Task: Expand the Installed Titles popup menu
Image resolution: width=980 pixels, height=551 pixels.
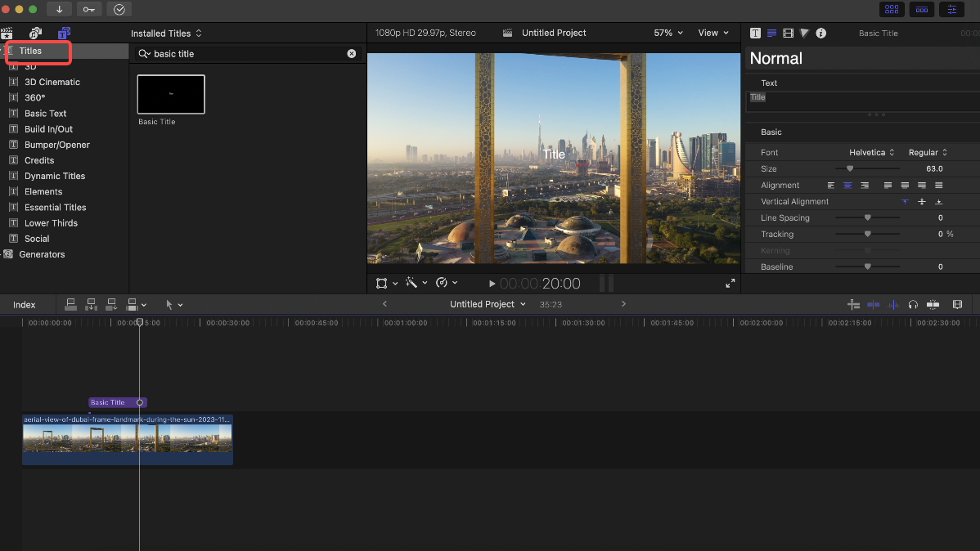Action: point(166,34)
